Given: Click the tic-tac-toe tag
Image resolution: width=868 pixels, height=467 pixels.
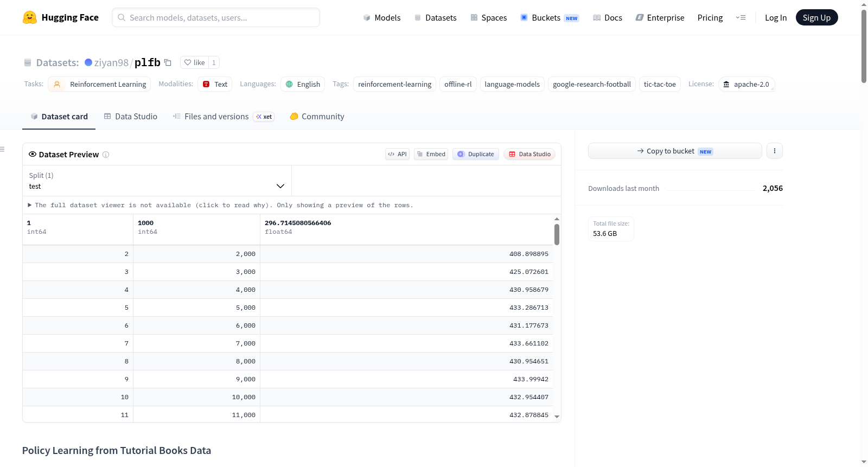Looking at the screenshot, I should 660,84.
